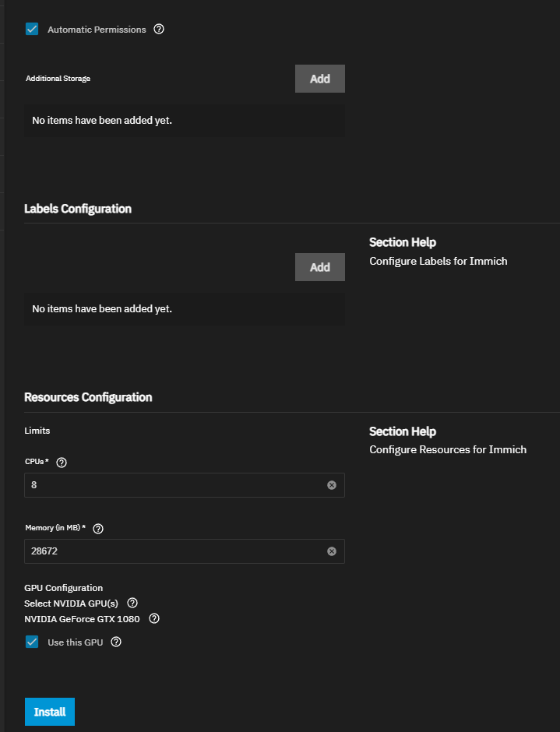The height and width of the screenshot is (732, 560).
Task: Click the Use this GPU help icon
Action: [x=115, y=642]
